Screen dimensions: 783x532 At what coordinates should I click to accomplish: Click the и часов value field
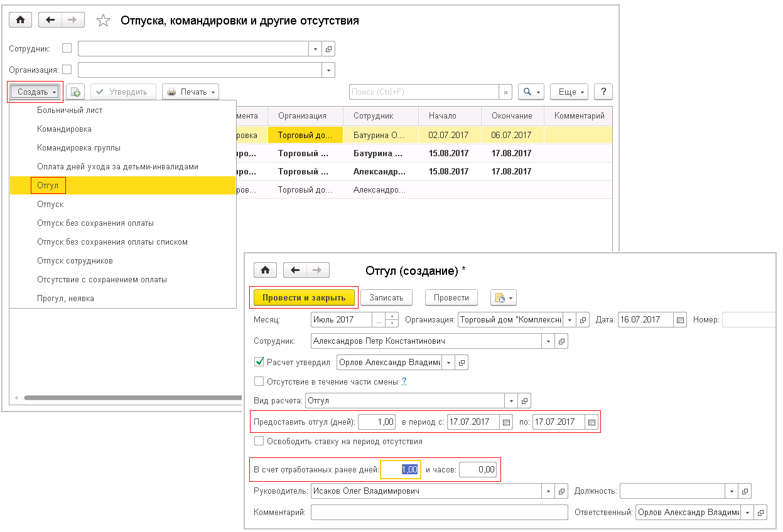(x=477, y=469)
